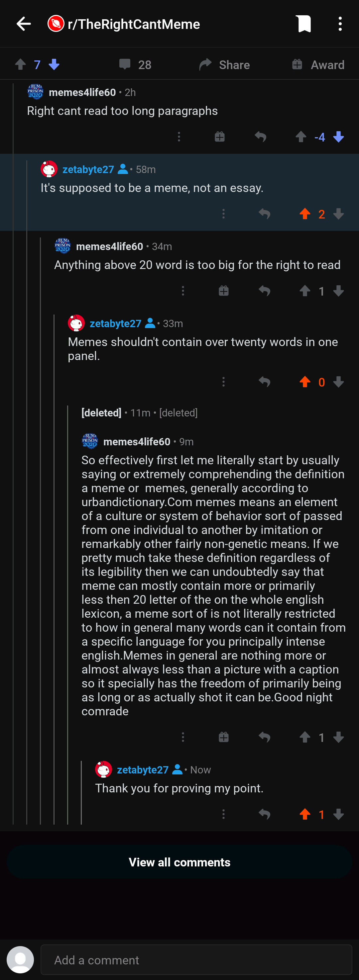Open options for 'It's supposed to be a meme' comment
Image resolution: width=359 pixels, height=980 pixels.
click(223, 214)
